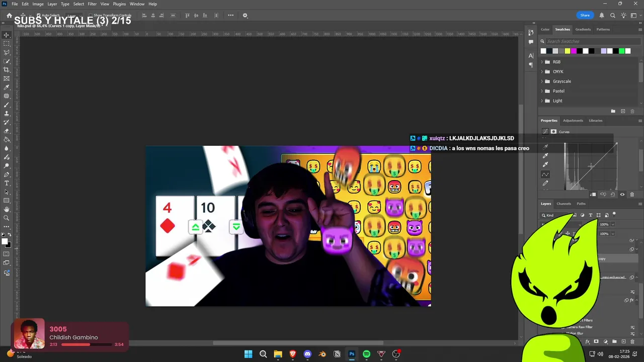Pick the magenta swatch

574,51
